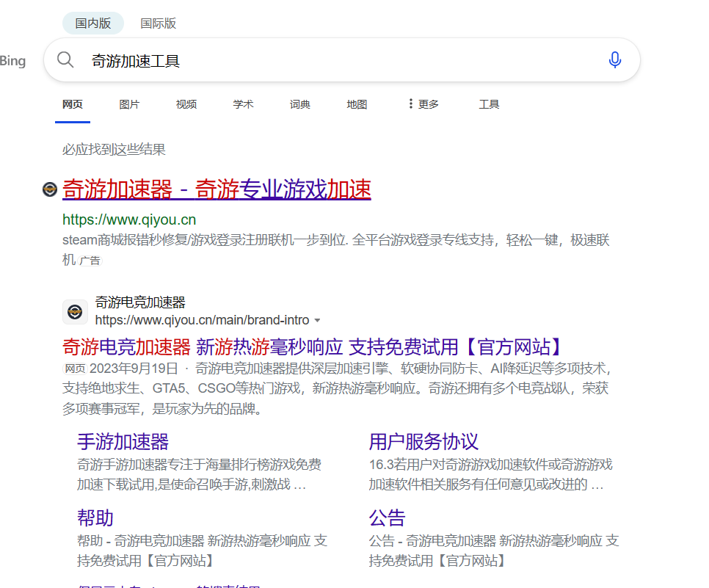The width and height of the screenshot is (709, 588).
Task: Open the 奇游加速器 - 奇游专业游戏加速 ad link
Action: tap(217, 189)
